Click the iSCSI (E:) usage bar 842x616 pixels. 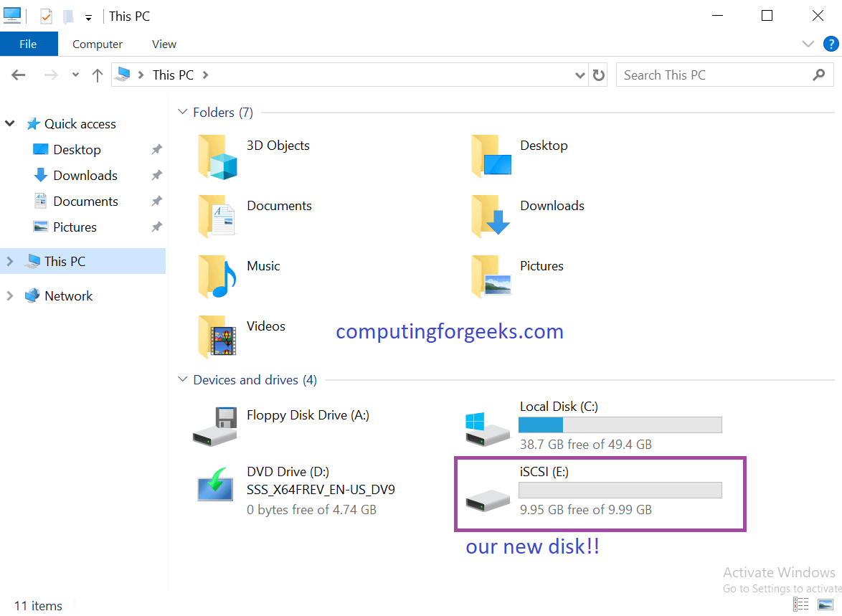(x=620, y=490)
